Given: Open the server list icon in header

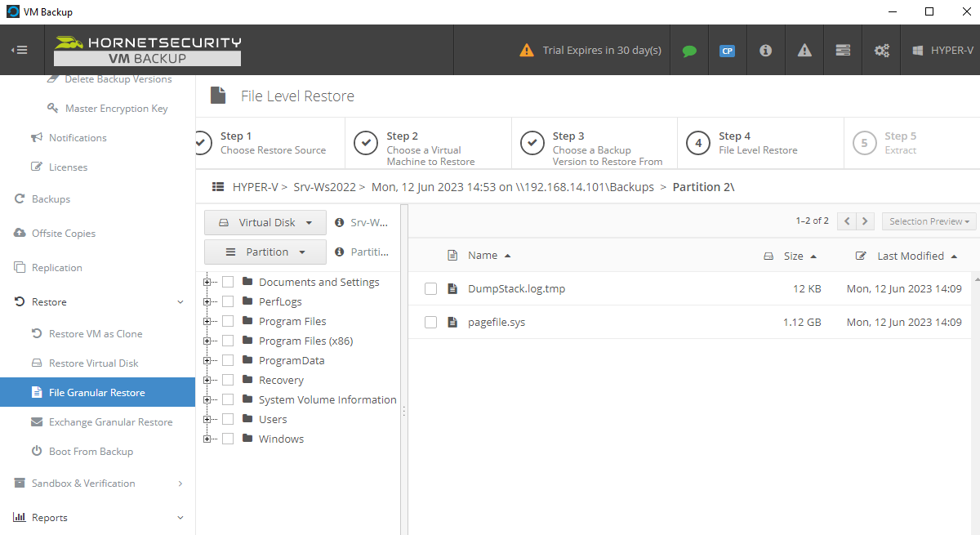Looking at the screenshot, I should pos(844,50).
